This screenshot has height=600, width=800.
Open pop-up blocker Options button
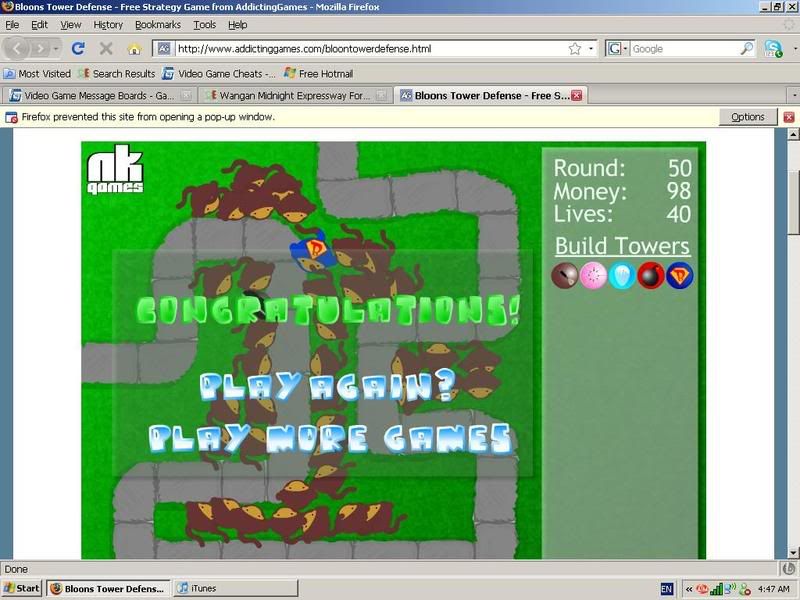click(x=748, y=117)
